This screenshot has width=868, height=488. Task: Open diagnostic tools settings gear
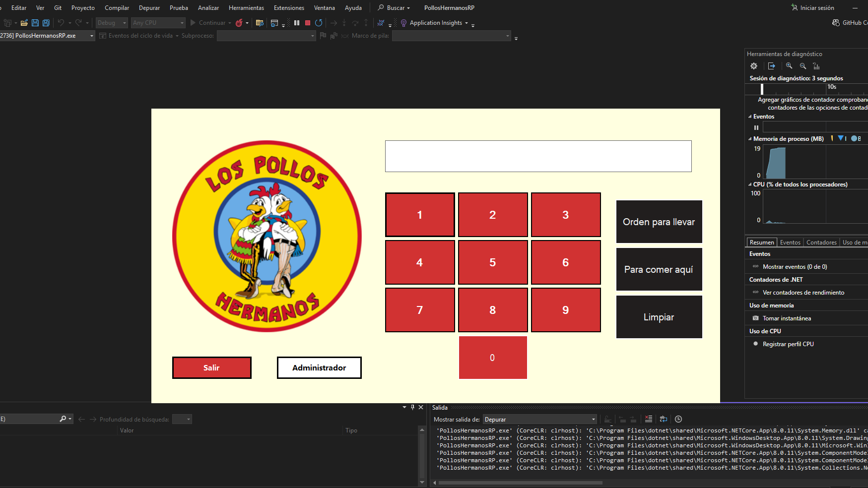(x=754, y=66)
